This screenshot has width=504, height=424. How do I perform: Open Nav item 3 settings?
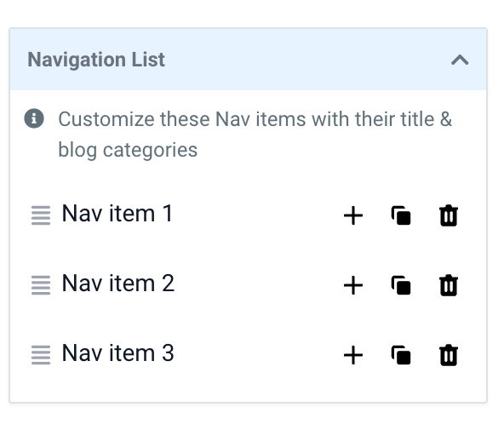118,353
